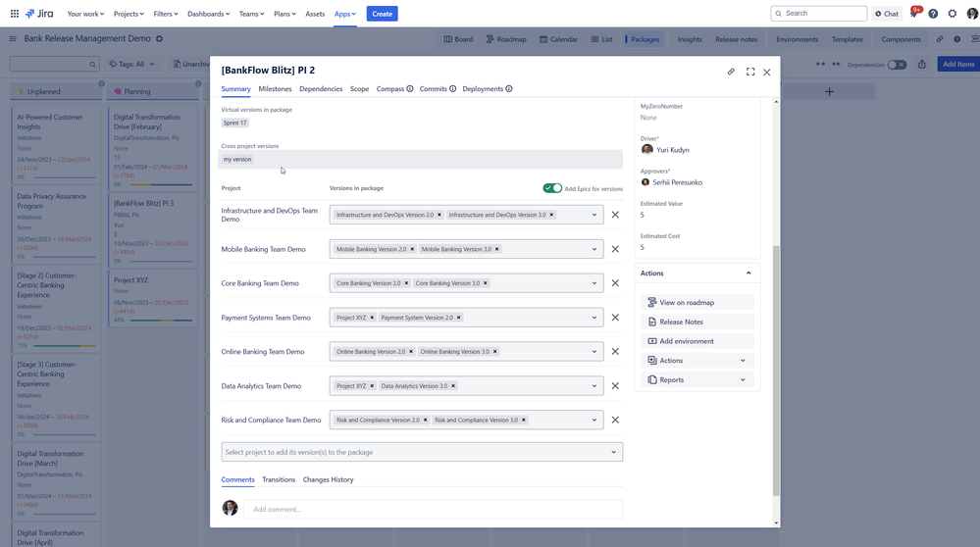Remove the Infrastructure and DevOps Team Demo row
Screen dimensions: 980x547
(615, 215)
